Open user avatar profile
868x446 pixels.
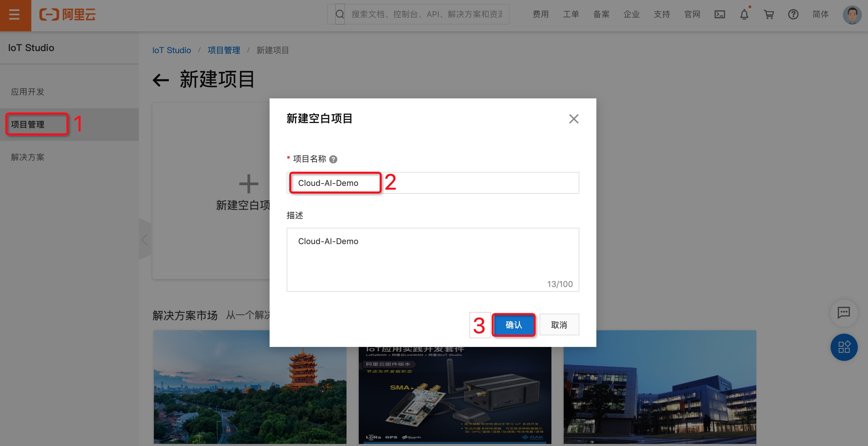pyautogui.click(x=852, y=15)
